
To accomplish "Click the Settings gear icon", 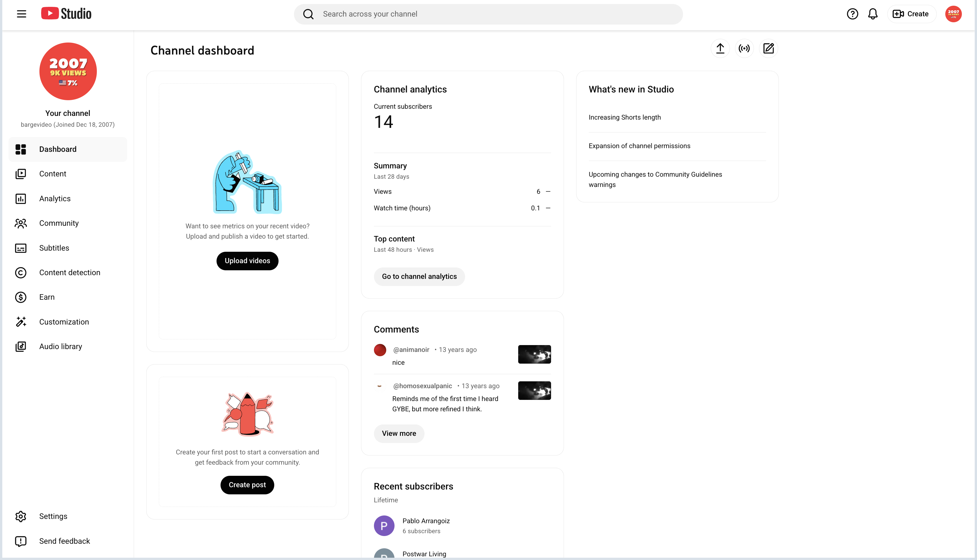I will 21,516.
